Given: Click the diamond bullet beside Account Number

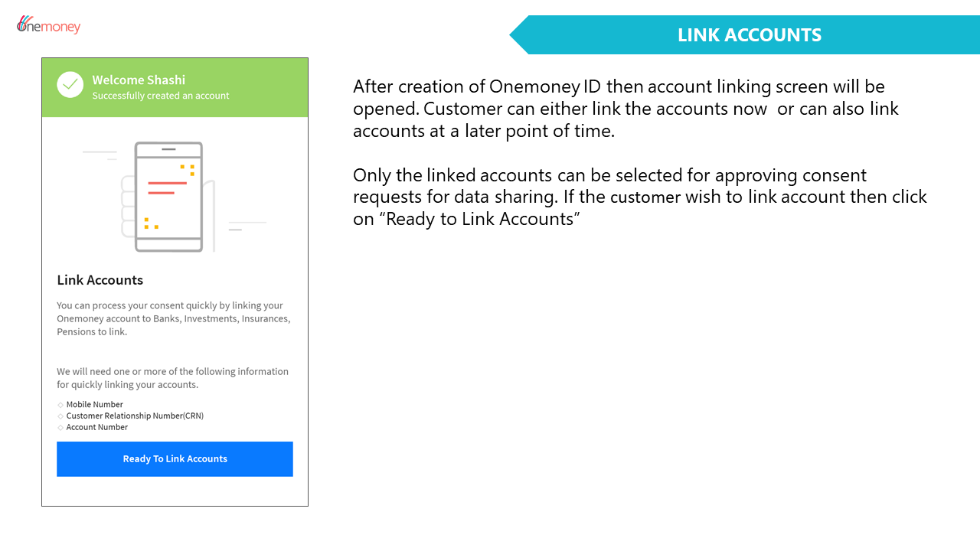Looking at the screenshot, I should tap(60, 428).
